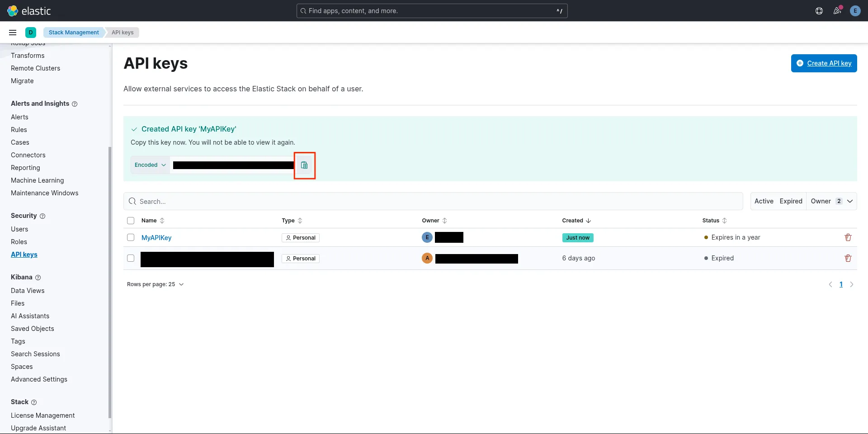Delete the MyAPIKey row using trash icon

coord(848,238)
